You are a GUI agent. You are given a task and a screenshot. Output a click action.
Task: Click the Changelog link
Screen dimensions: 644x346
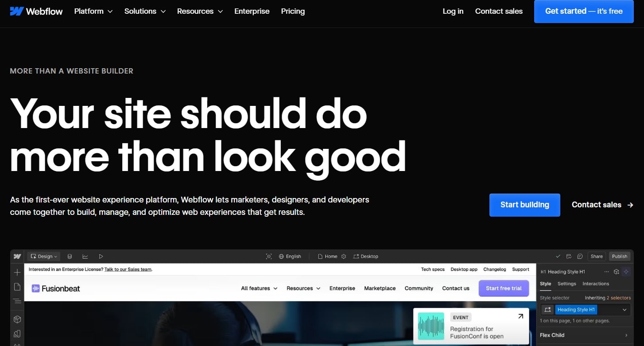pos(495,269)
